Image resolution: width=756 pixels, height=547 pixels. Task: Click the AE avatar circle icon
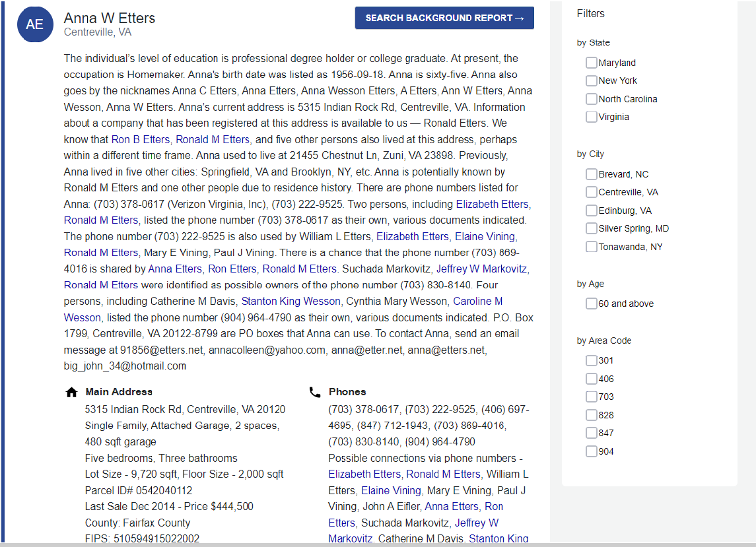point(34,25)
